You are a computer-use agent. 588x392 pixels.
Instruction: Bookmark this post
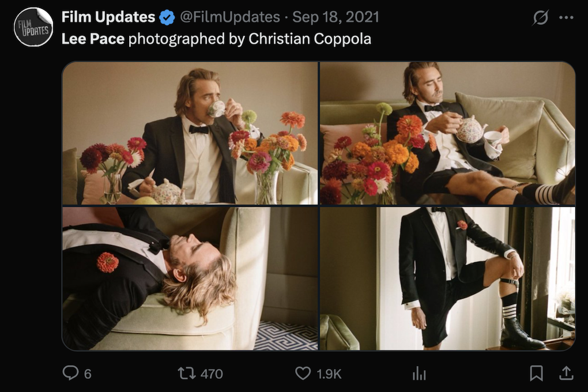click(536, 374)
